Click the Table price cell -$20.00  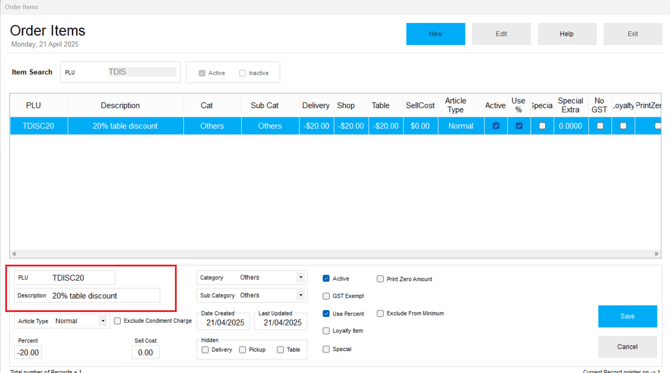(385, 126)
